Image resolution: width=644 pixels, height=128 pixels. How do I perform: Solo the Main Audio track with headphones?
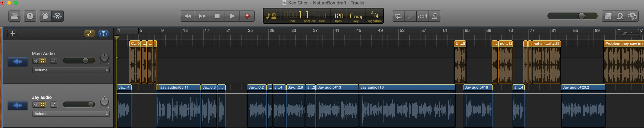(x=43, y=61)
